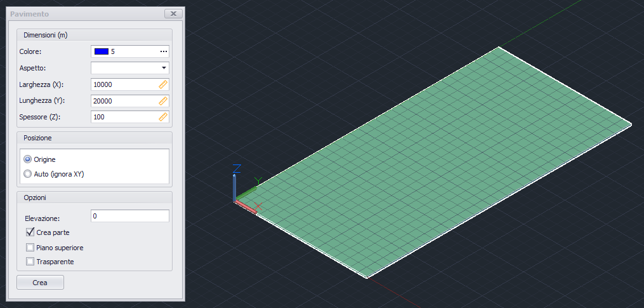Close the Pavimento dialog
Viewport: 644px width, 308px height.
tap(173, 13)
